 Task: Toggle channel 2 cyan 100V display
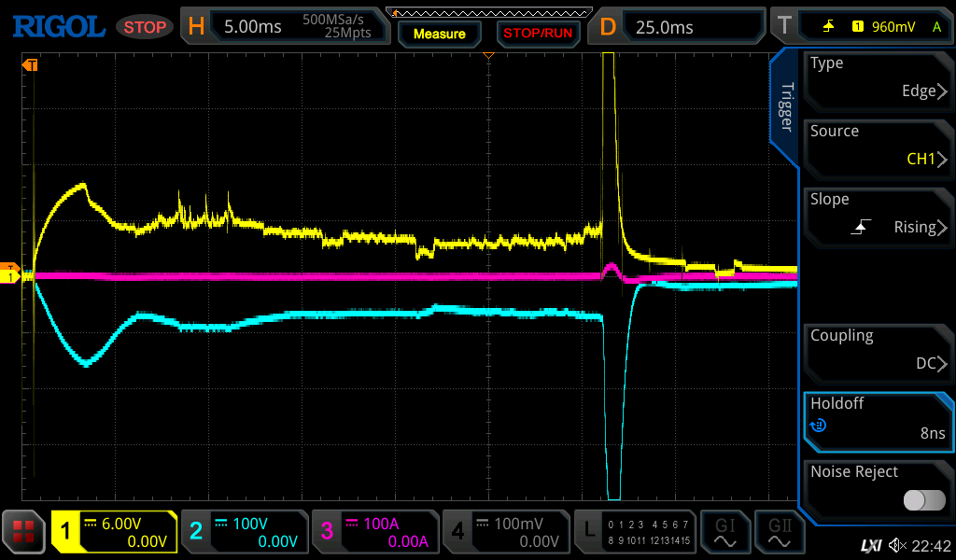[245, 532]
